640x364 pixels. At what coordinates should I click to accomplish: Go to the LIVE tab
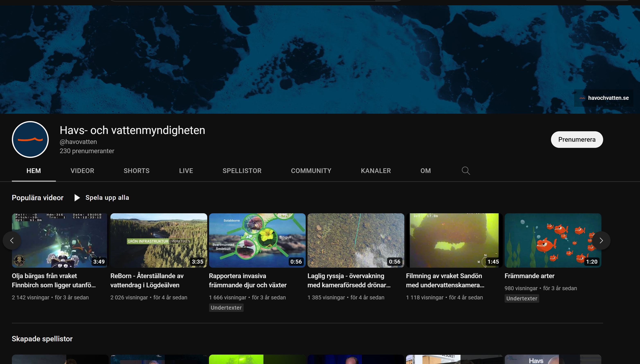click(x=186, y=171)
